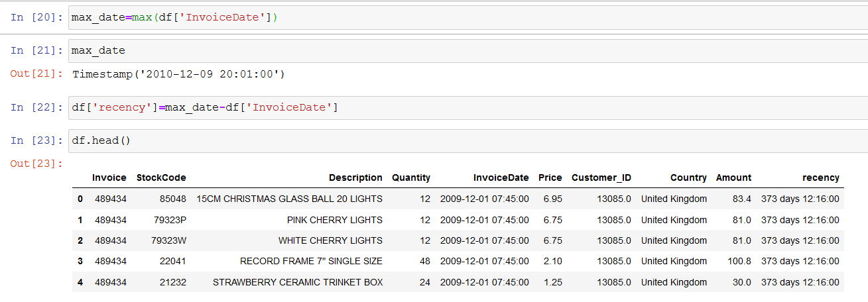
Task: Click the In [23] df.head() code cell
Action: point(467,140)
